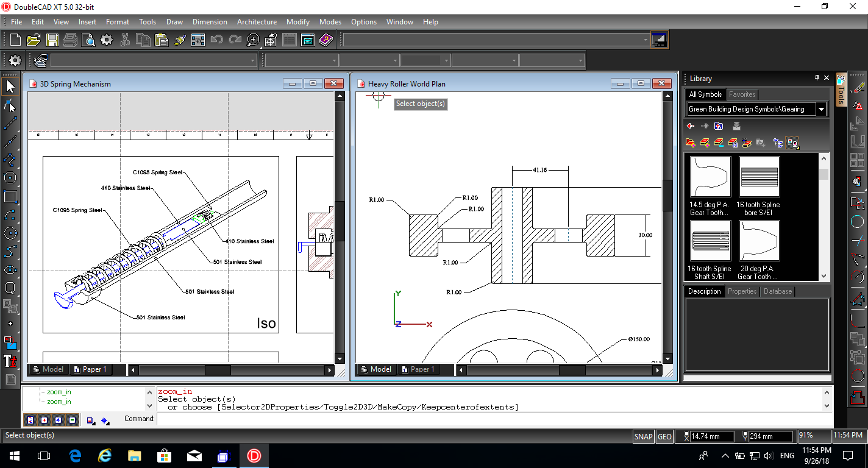
Task: Activate the Text tool
Action: coord(10,361)
